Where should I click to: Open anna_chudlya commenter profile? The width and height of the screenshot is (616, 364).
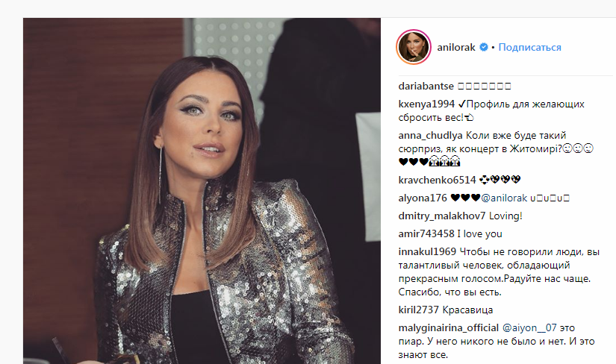430,136
